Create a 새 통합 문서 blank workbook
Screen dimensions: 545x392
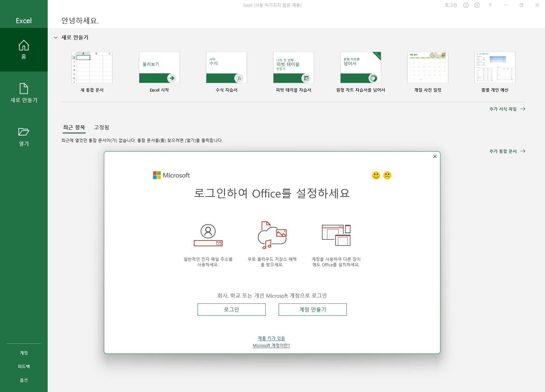(92, 72)
